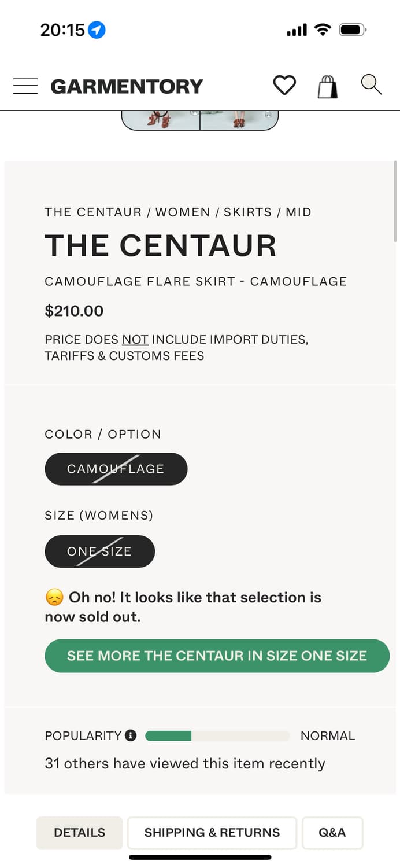Switch to the Details tab

79,833
